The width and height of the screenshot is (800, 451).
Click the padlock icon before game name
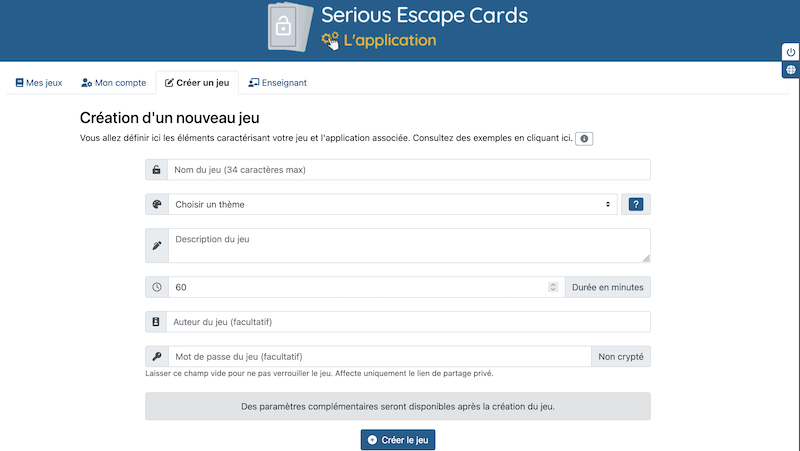157,170
